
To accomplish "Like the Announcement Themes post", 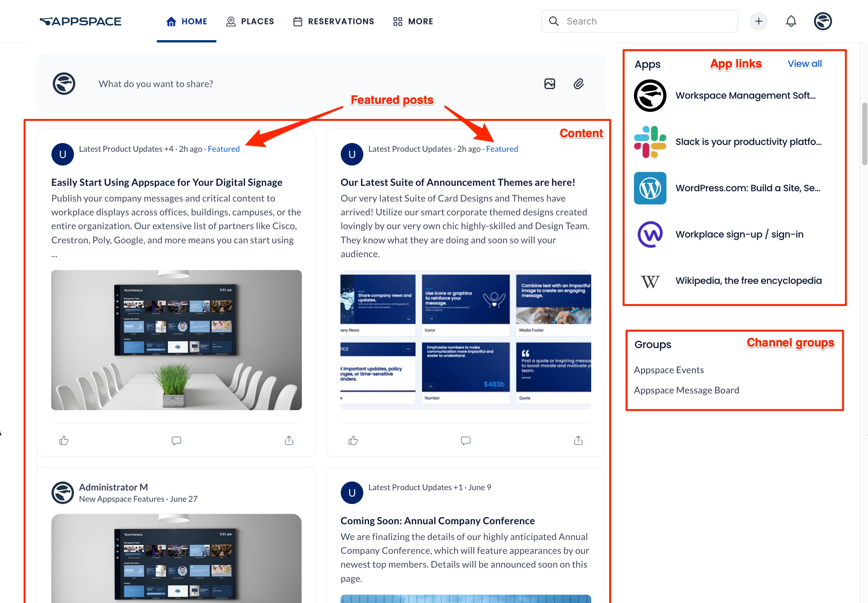I will (x=353, y=440).
